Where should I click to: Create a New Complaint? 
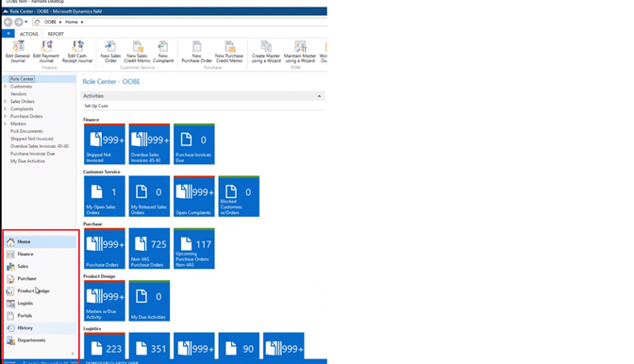coord(163,52)
